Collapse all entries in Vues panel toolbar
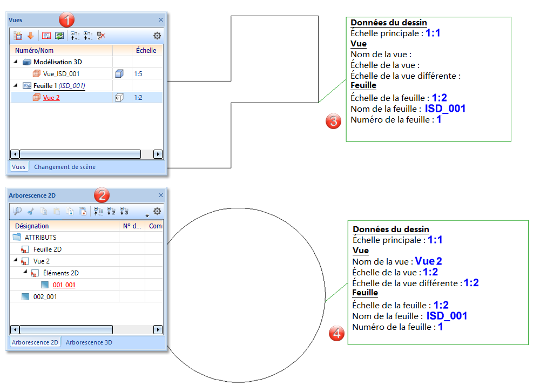This screenshot has height=392, width=540. [x=75, y=36]
